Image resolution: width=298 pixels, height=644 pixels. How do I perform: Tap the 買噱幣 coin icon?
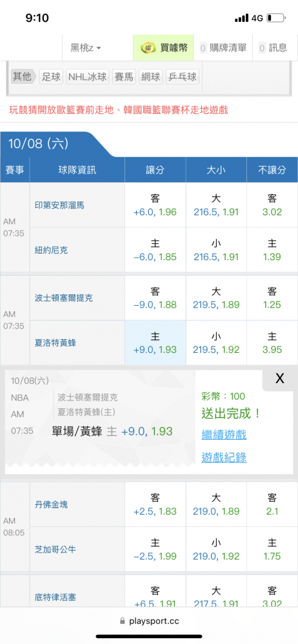pyautogui.click(x=147, y=48)
